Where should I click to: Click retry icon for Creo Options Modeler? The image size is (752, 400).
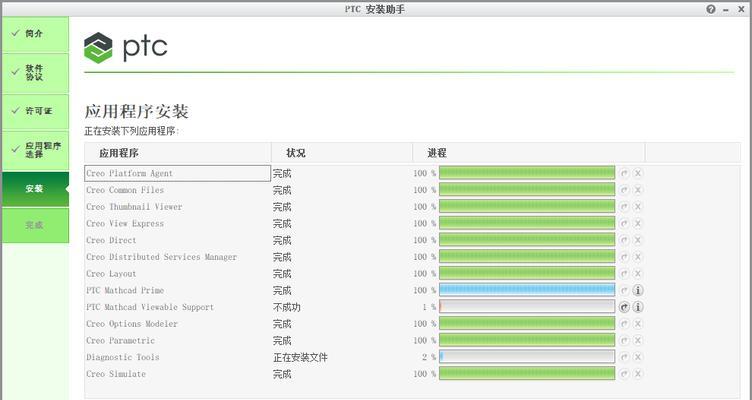(624, 324)
